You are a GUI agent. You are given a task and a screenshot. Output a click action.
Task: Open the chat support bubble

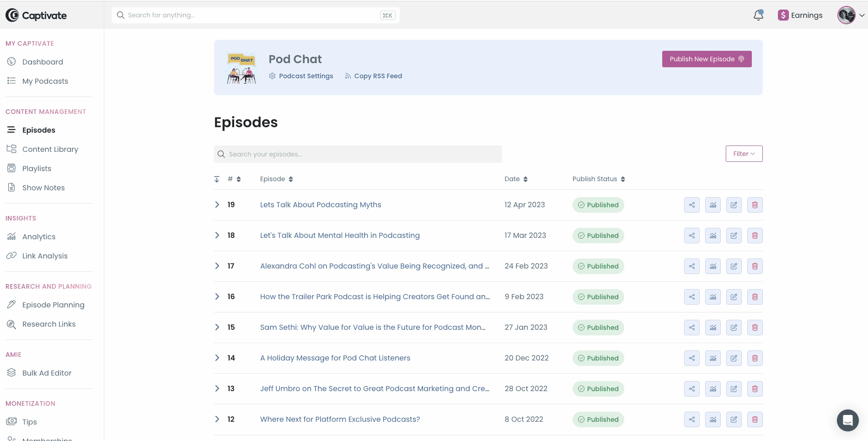tap(847, 420)
